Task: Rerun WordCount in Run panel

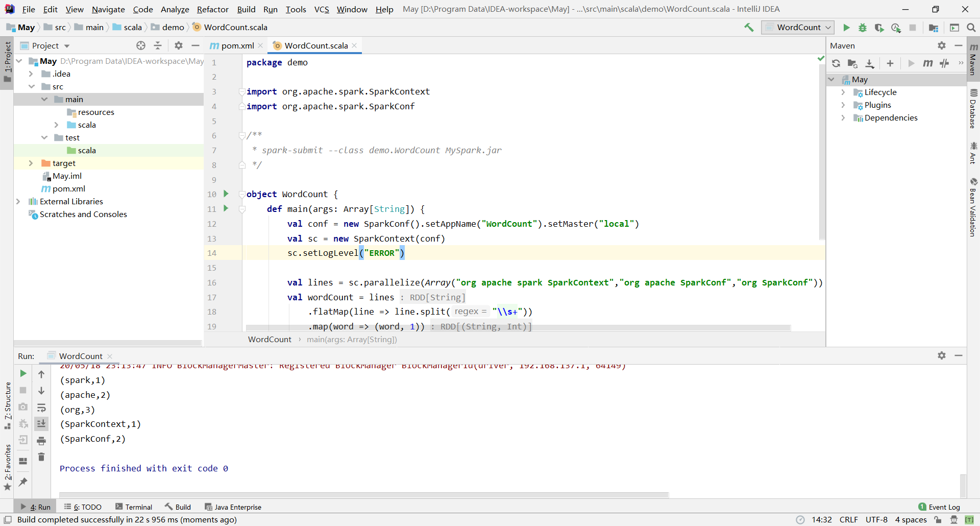Action: pos(23,374)
